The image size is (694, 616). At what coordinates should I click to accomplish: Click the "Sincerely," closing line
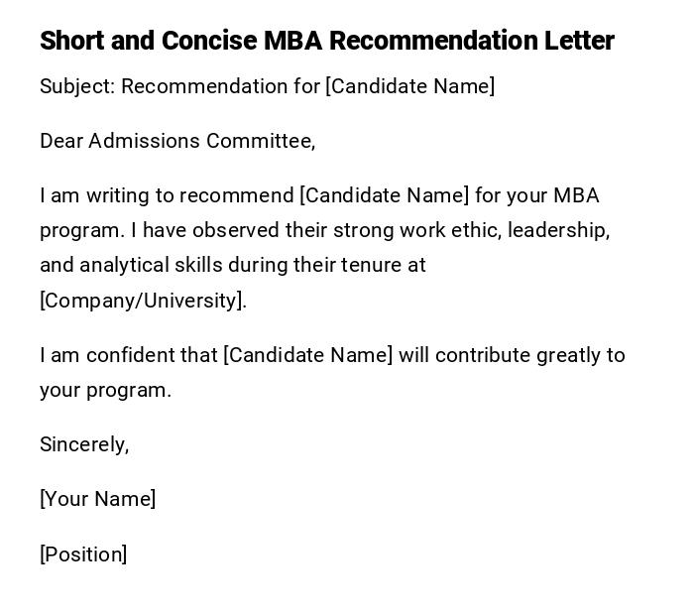click(x=84, y=444)
